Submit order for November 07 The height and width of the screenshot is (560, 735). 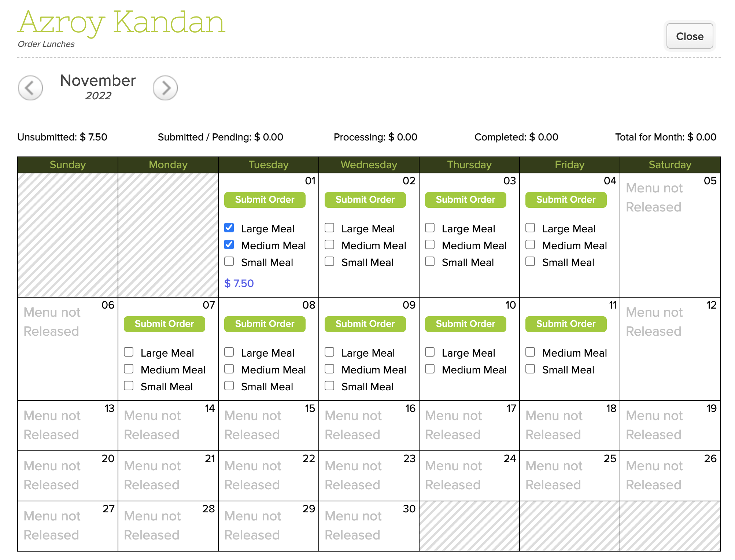164,324
